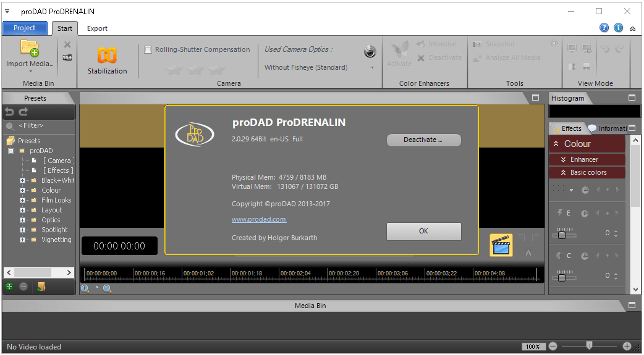Click the target icon in Tools group

554,43
